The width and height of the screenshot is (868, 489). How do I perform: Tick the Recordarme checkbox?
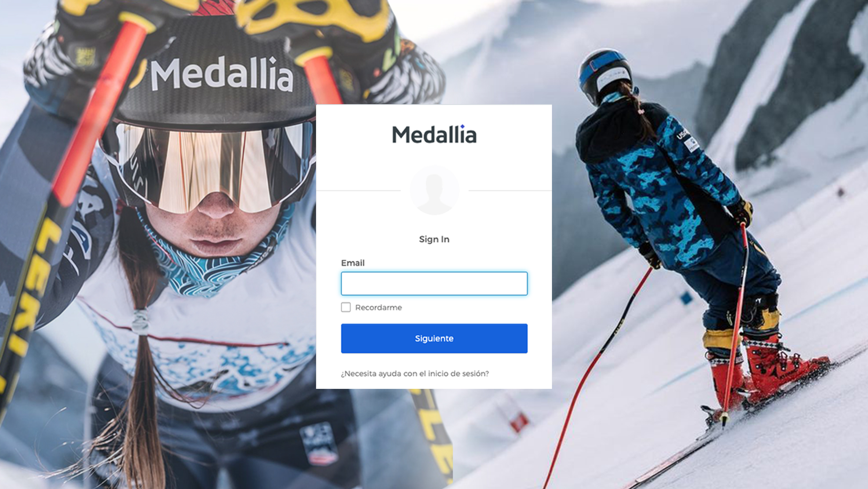point(346,307)
